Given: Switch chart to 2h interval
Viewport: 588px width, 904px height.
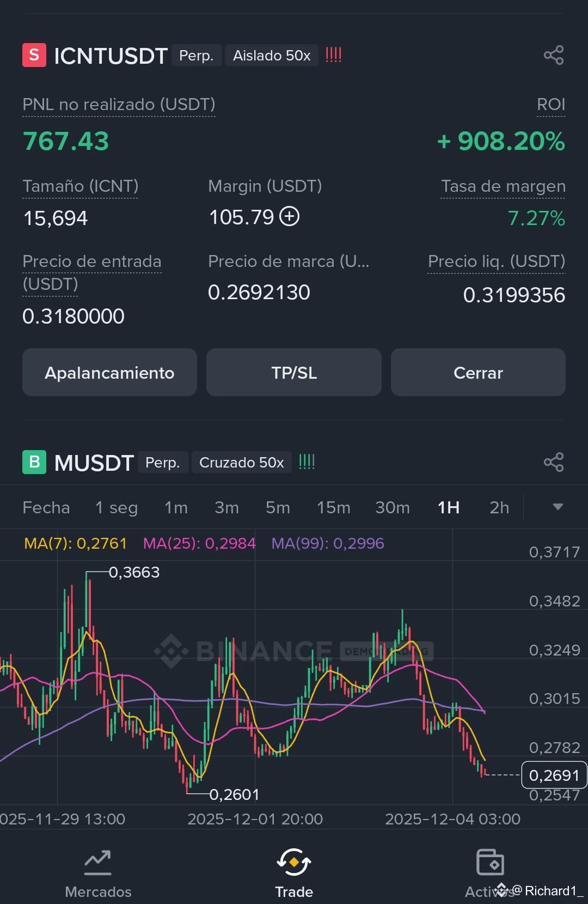Looking at the screenshot, I should [499, 507].
